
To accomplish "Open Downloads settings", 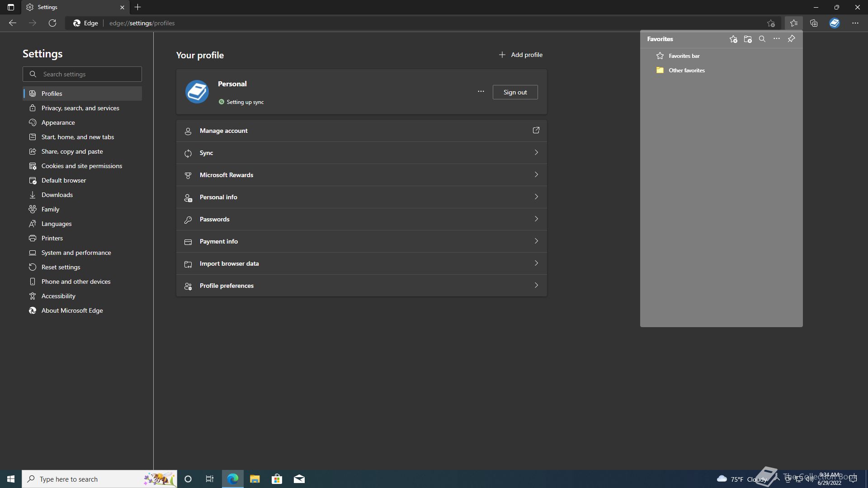I will pyautogui.click(x=82, y=195).
